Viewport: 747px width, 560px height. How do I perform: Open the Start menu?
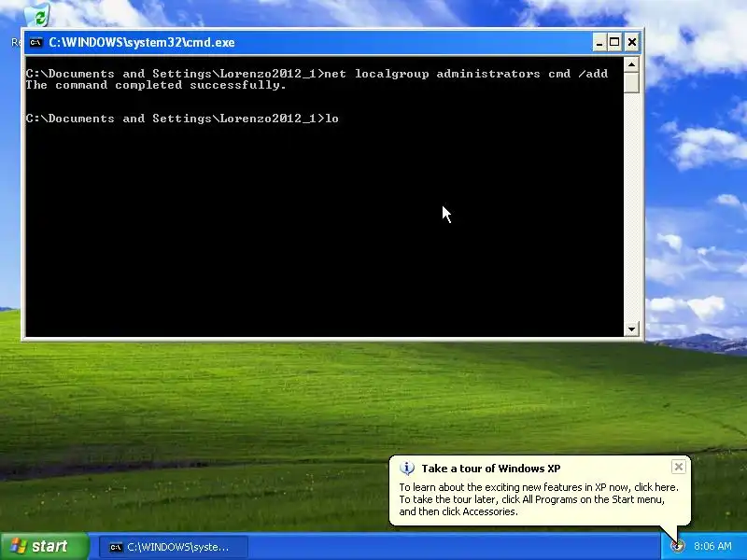(x=44, y=546)
